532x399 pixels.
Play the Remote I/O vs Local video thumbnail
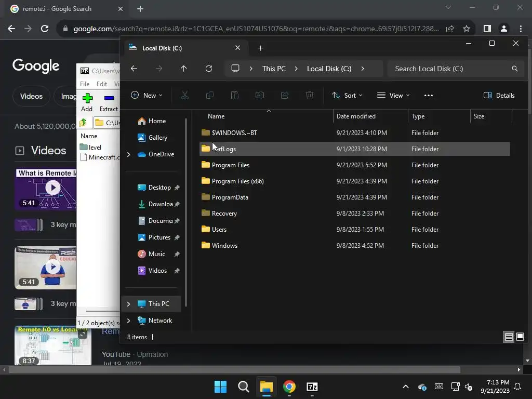point(53,345)
